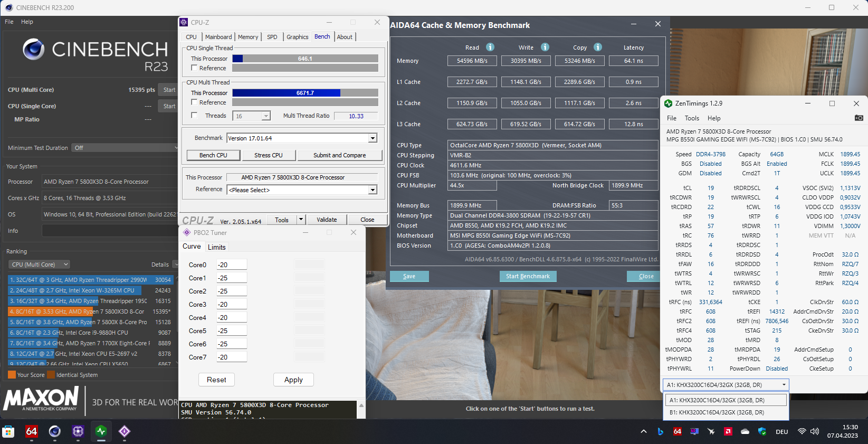The height and width of the screenshot is (444, 868).
Task: Click the CPU Single Thread score bar
Action: coord(305,59)
